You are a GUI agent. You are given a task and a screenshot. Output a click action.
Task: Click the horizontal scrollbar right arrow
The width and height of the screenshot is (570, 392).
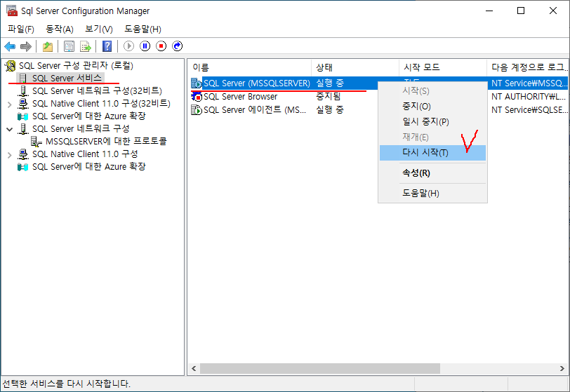562,368
